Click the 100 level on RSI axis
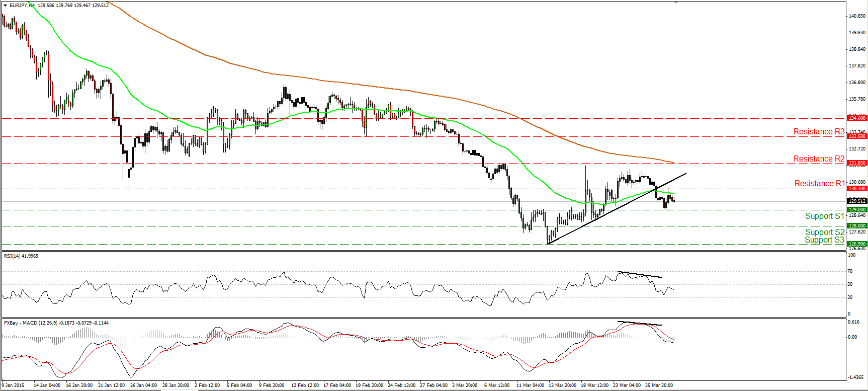Viewport: 868px width, 391px height. [x=852, y=255]
